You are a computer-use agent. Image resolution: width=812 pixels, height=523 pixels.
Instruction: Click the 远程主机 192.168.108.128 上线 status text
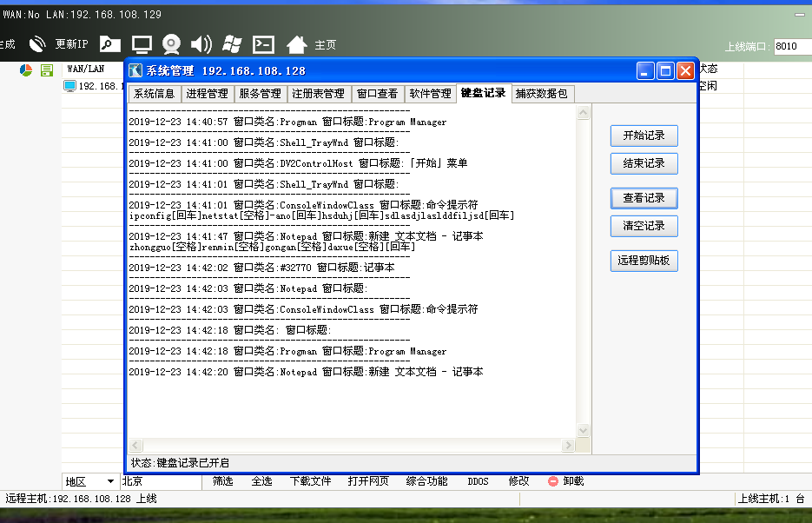82,499
